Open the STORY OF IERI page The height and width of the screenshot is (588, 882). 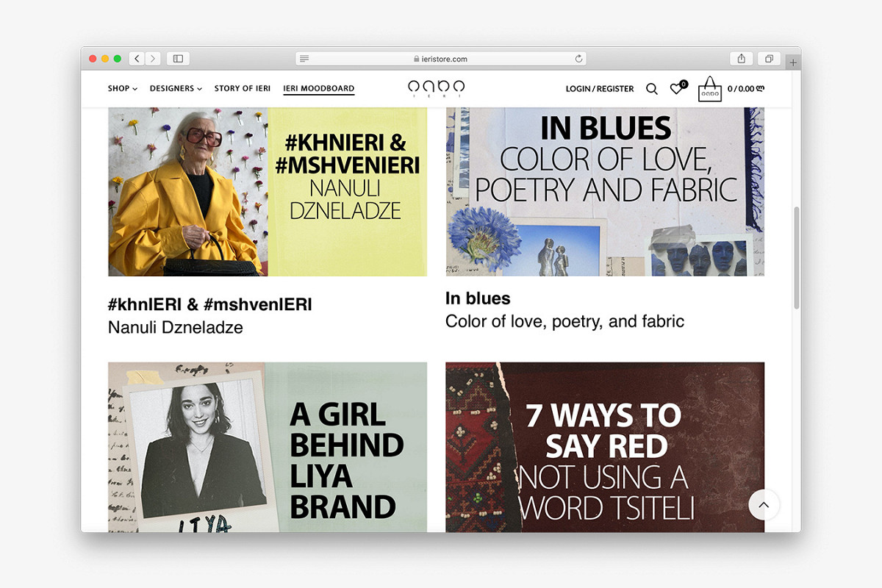click(x=243, y=89)
